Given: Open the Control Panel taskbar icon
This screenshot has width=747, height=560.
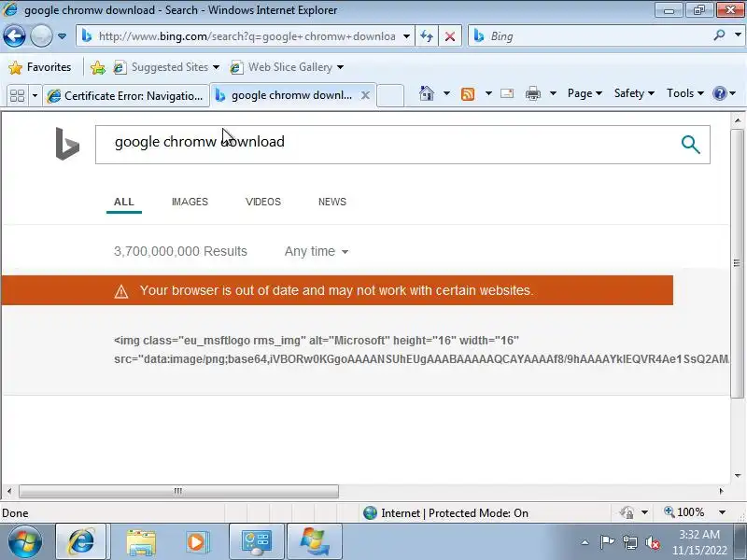Looking at the screenshot, I should [256, 541].
